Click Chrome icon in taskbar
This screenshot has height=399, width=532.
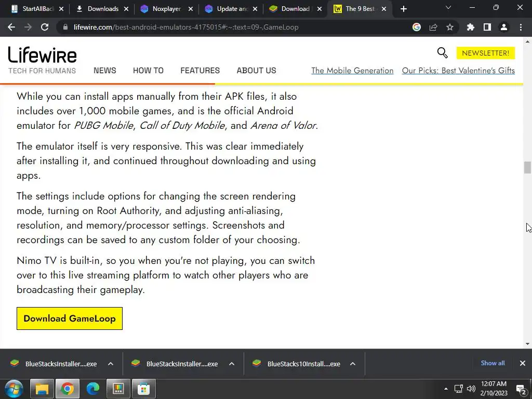click(x=67, y=389)
